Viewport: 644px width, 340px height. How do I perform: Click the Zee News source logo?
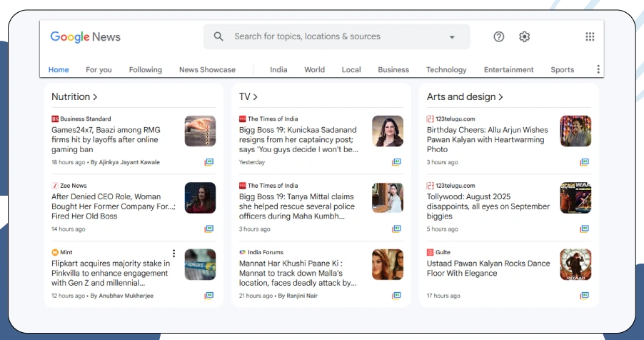(x=55, y=186)
